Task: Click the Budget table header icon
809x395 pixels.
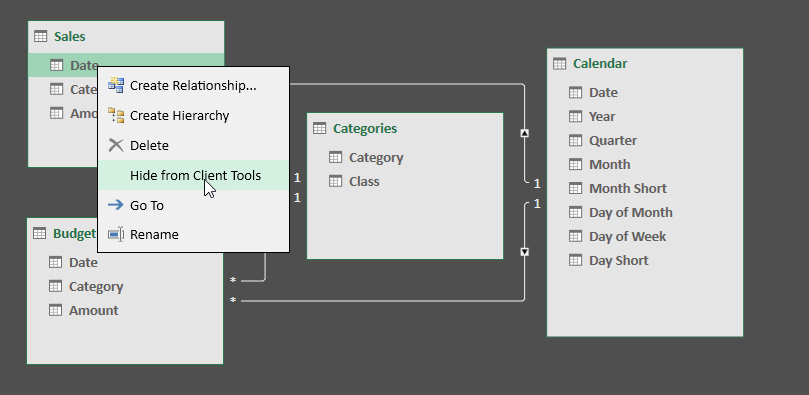Action: [x=39, y=233]
